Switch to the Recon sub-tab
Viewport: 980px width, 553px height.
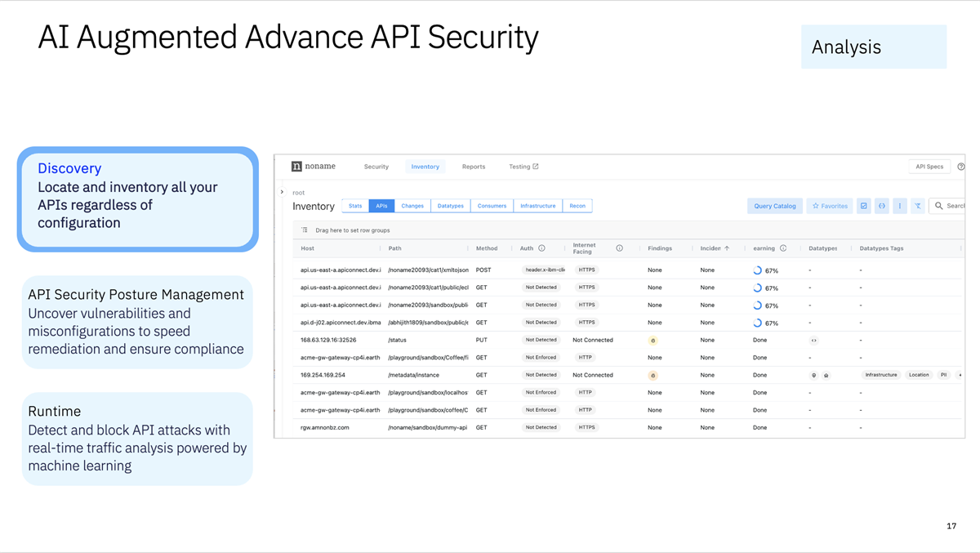577,206
